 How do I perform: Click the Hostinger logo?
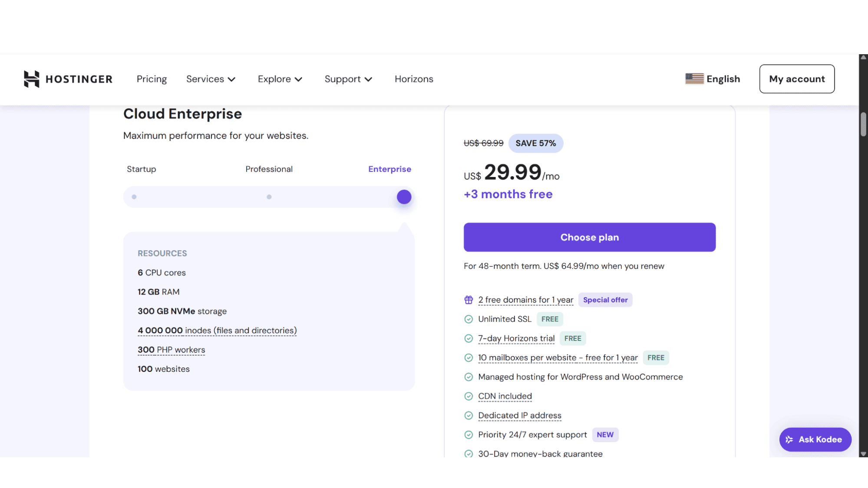[68, 79]
